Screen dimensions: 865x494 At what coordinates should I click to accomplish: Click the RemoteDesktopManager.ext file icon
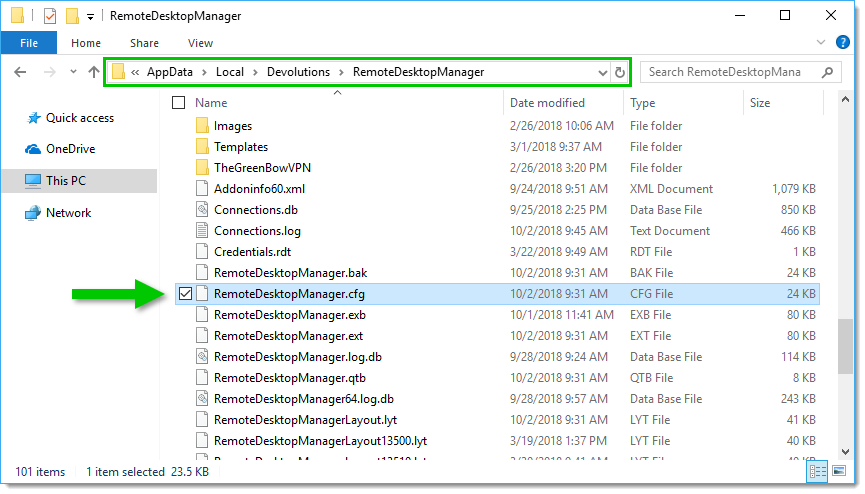click(202, 336)
